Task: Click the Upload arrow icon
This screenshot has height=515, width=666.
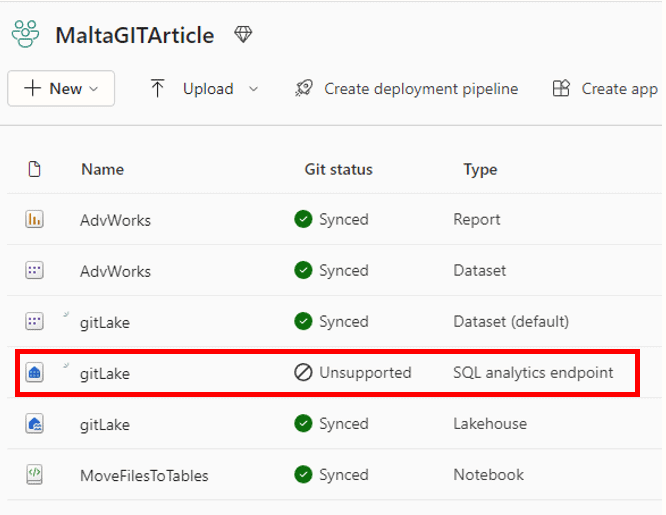Action: coord(157,88)
